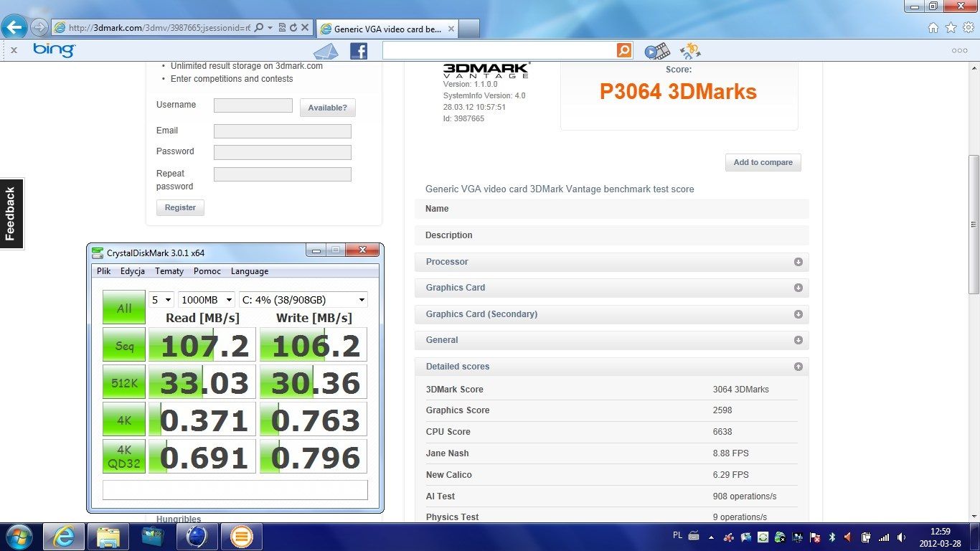Collapse the Detailed scores section
The image size is (980, 551).
(x=611, y=367)
